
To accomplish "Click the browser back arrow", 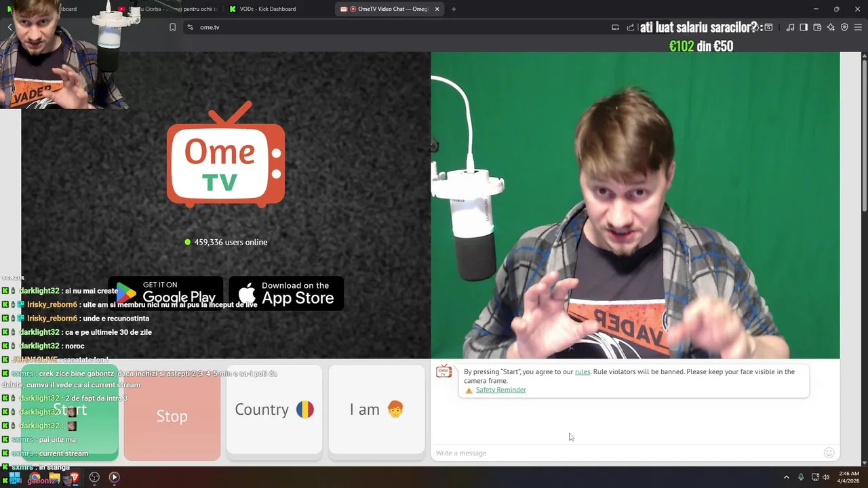I will pos(10,27).
